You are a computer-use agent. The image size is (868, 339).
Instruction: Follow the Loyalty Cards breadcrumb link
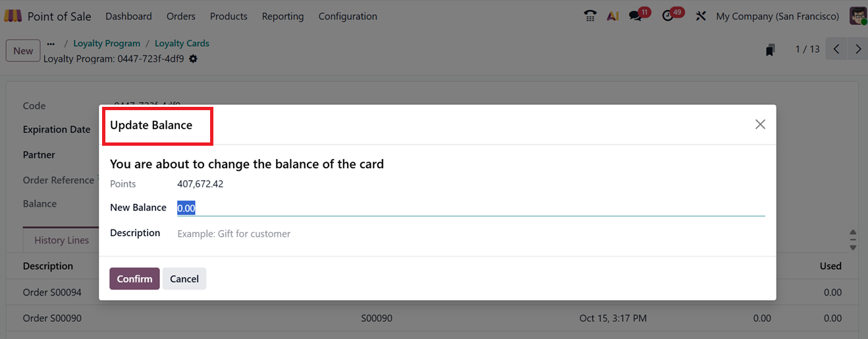[x=182, y=44]
